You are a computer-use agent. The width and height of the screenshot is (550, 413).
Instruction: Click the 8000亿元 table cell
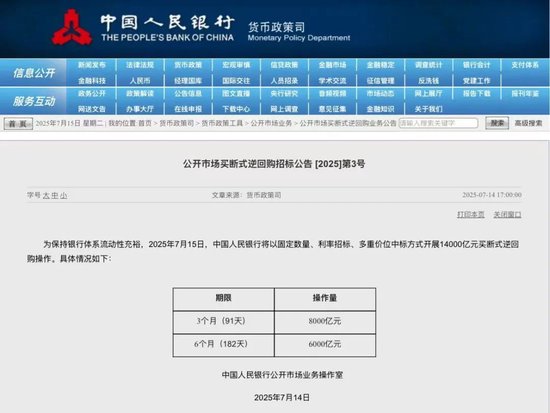tap(325, 322)
